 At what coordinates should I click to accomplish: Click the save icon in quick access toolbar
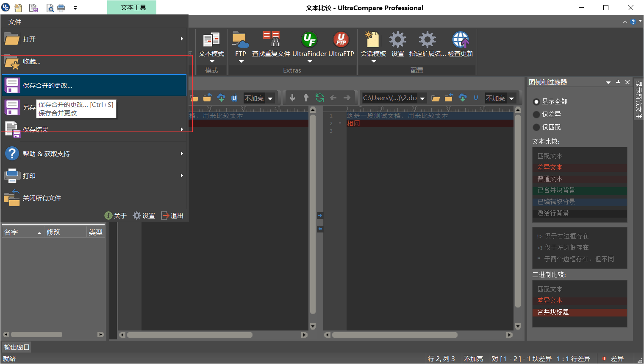click(33, 8)
